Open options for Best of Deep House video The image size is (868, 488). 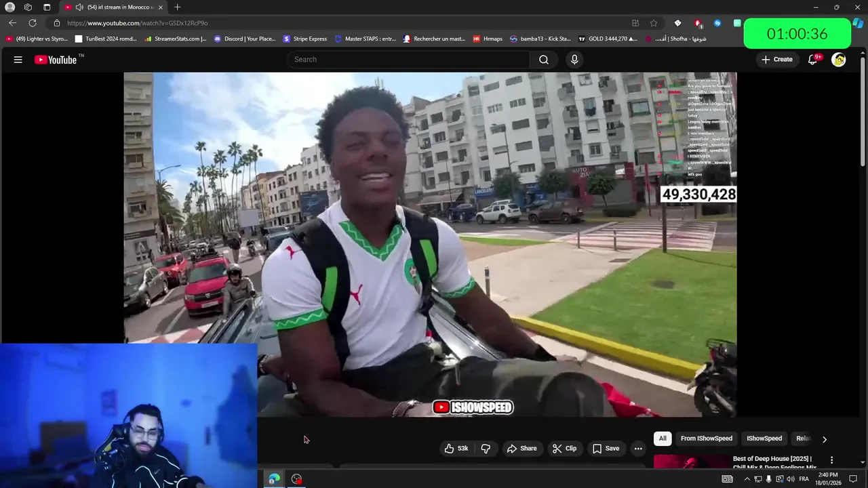(832, 460)
